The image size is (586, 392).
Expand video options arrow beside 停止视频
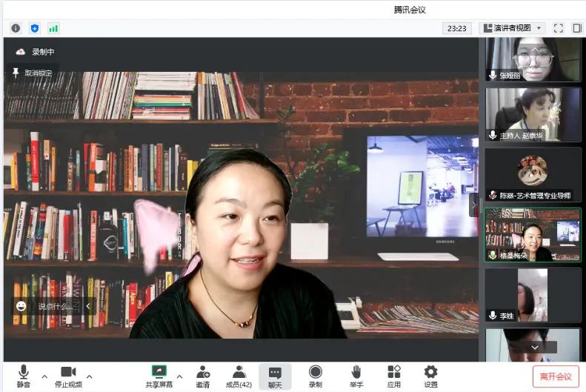point(90,376)
